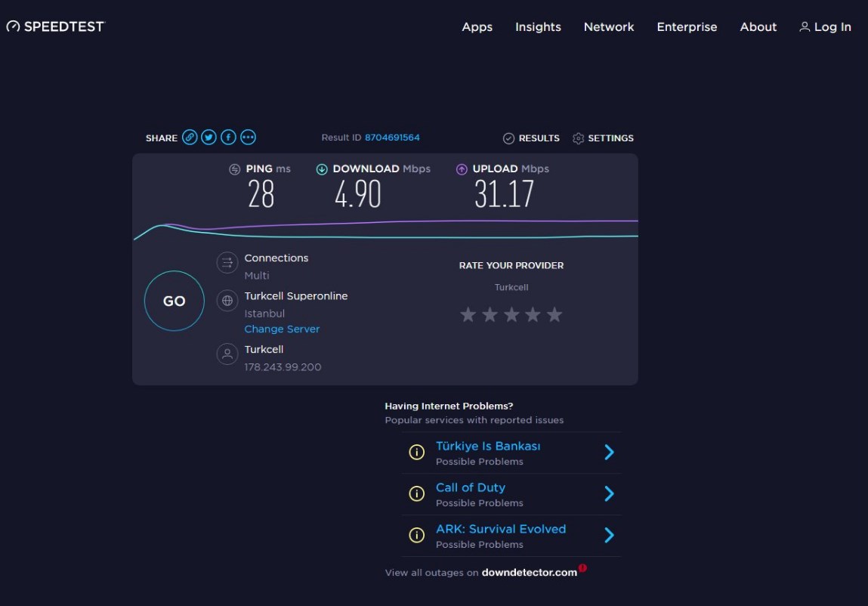The width and height of the screenshot is (868, 606).
Task: Click the Speedtest logo
Action: point(55,26)
